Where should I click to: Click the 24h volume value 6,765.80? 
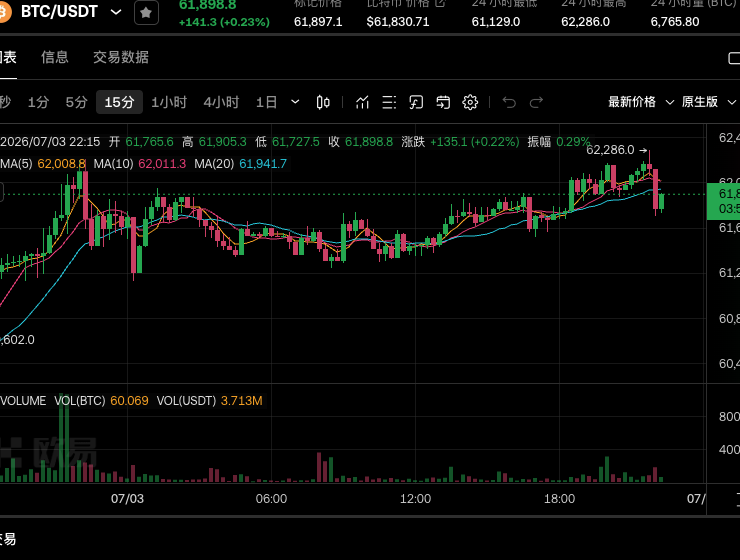point(675,22)
